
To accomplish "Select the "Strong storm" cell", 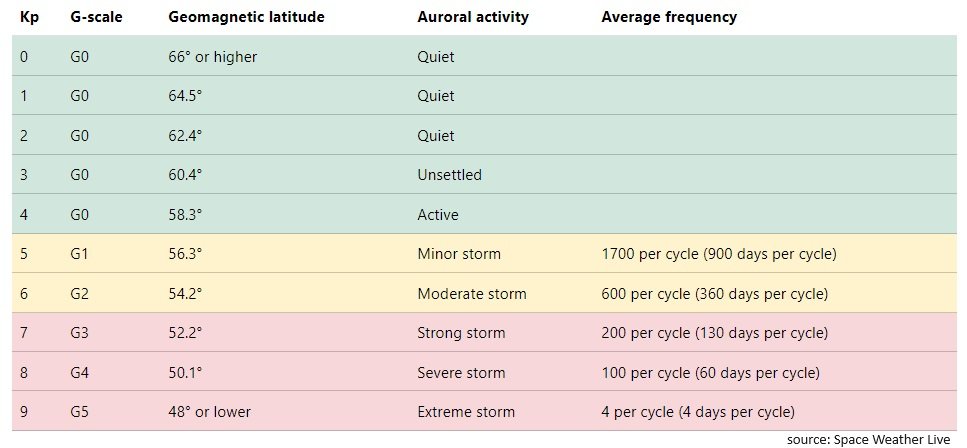I will point(461,333).
